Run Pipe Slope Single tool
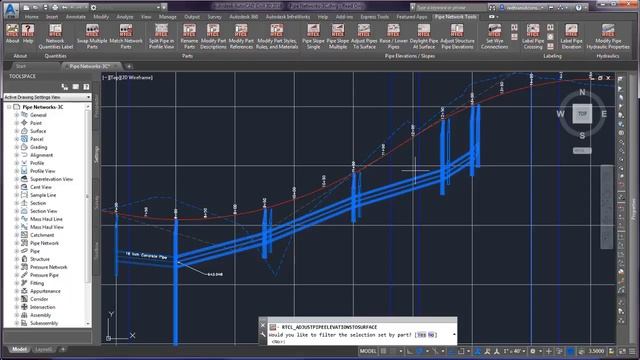This screenshot has height=360, width=640. 313,36
